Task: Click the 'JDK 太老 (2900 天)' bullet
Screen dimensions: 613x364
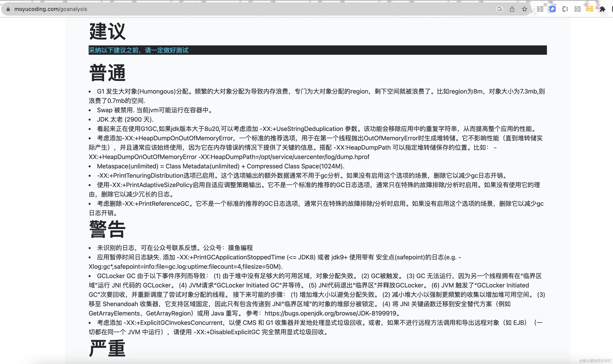Action: 125,119
